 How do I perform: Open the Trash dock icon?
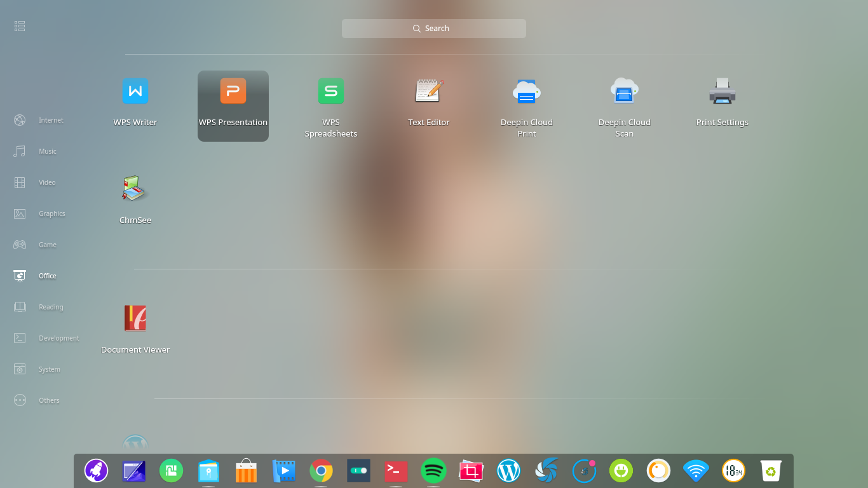point(771,471)
